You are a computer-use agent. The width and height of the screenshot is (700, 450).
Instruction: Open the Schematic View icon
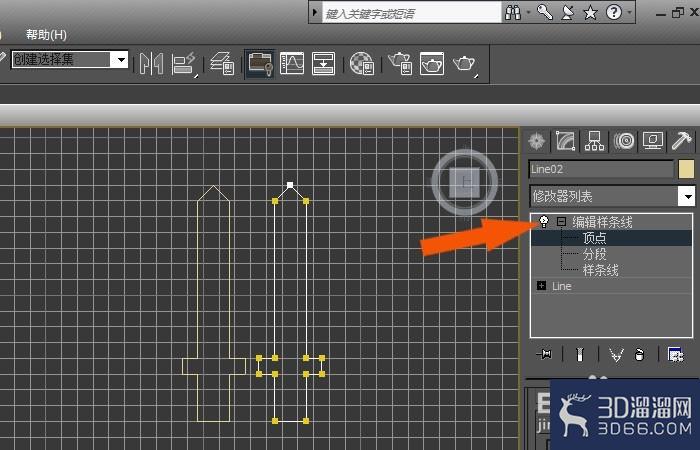323,63
